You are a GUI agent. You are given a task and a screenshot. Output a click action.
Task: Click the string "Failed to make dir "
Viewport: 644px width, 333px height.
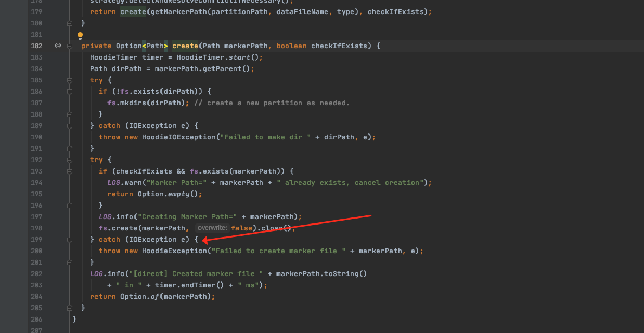265,137
